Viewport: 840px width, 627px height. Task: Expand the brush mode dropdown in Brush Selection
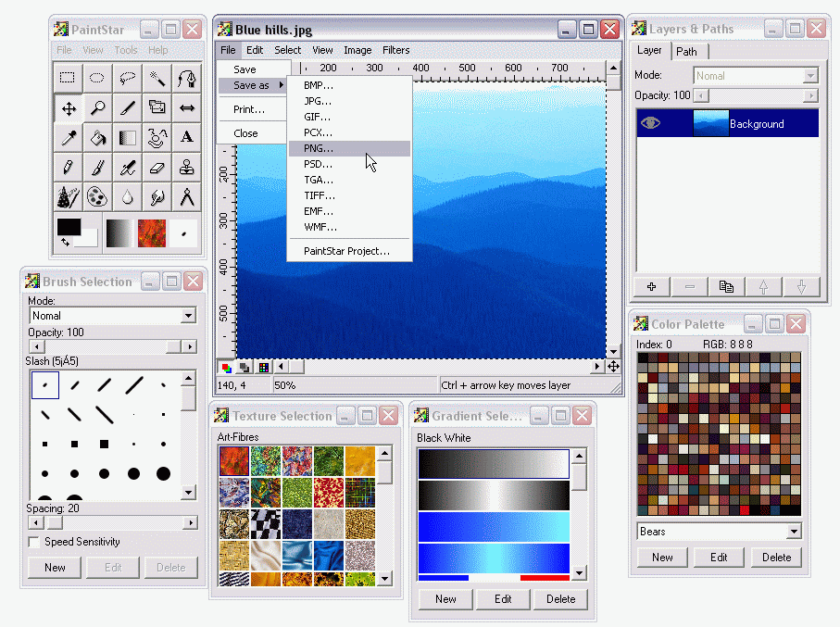tap(189, 315)
